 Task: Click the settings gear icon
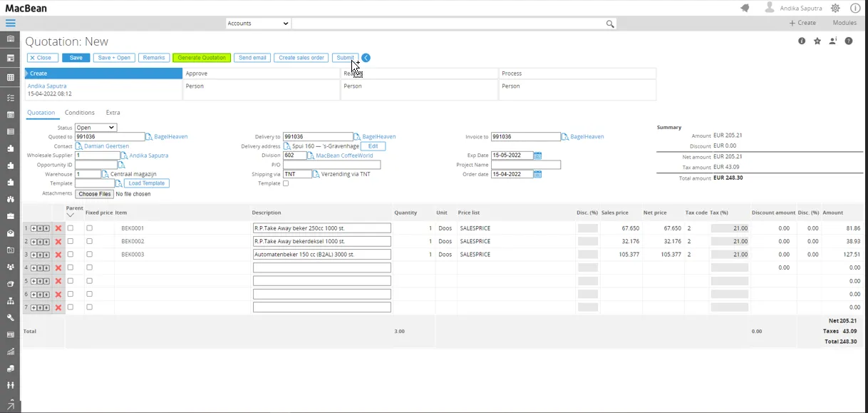(835, 8)
